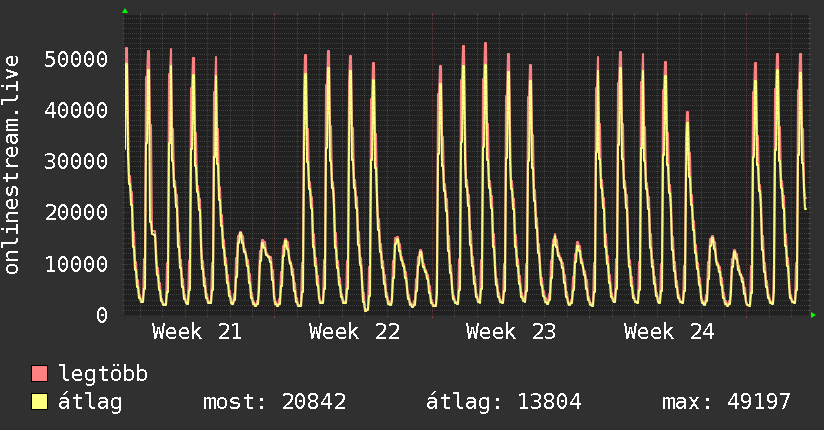Click the red legtöbb legend swatch
Image resolution: width=824 pixels, height=430 pixels.
coord(39,374)
